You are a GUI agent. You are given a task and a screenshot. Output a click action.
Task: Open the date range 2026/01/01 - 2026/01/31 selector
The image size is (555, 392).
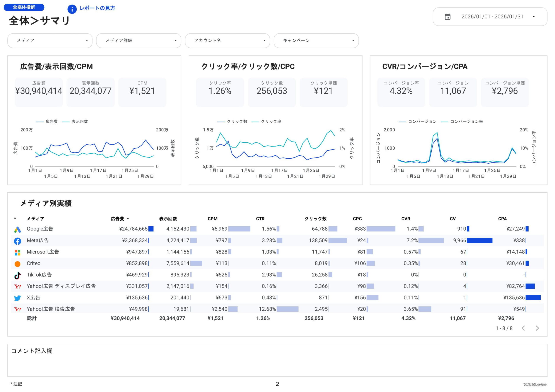(x=492, y=17)
